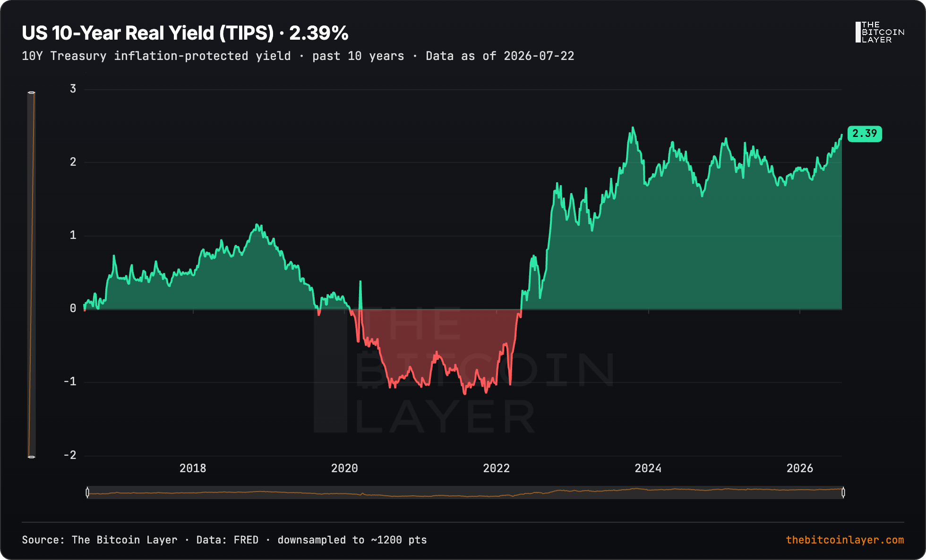The width and height of the screenshot is (926, 560).
Task: Click the middle of the horizontal date range track
Action: click(x=465, y=492)
